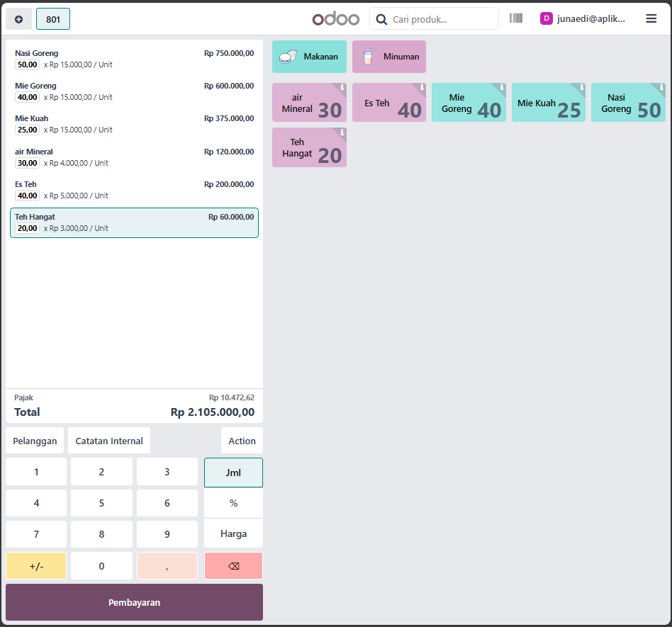Focus the Cari produk search field
The width and height of the screenshot is (672, 627).
coord(441,19)
